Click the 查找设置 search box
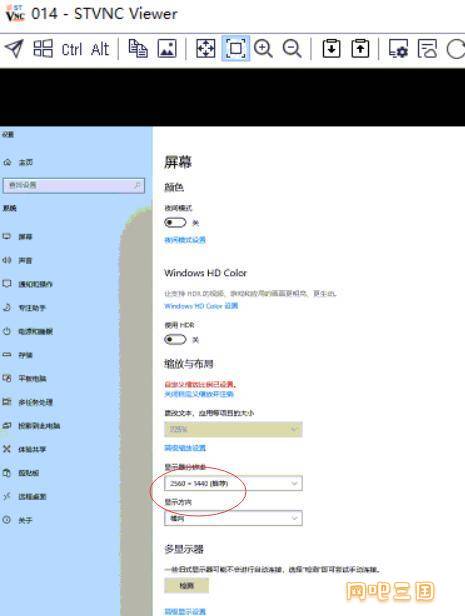Viewport: 465px width, 616px height. (x=73, y=185)
